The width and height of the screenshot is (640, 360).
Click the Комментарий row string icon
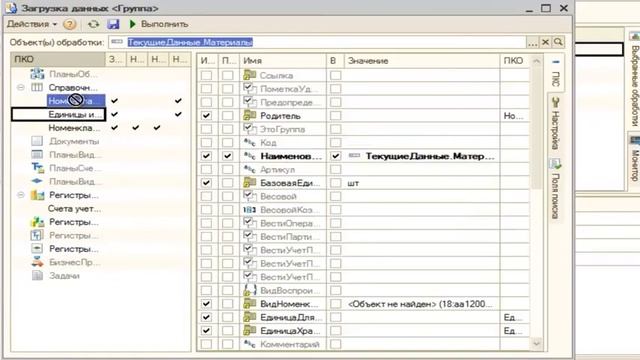click(249, 344)
